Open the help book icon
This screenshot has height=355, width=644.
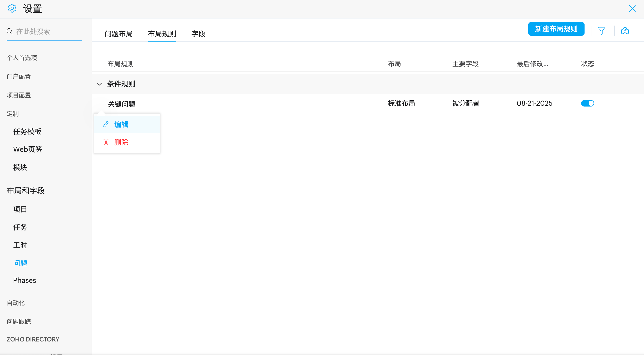[x=625, y=31]
